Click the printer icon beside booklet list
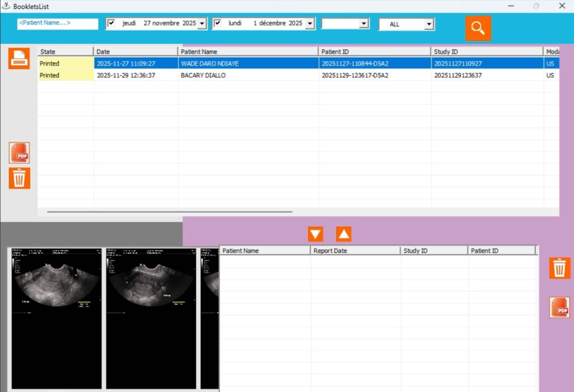 coord(18,58)
